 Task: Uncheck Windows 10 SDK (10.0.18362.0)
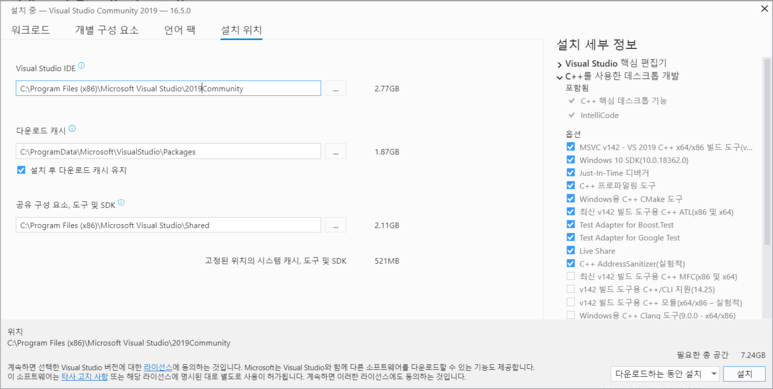click(571, 160)
